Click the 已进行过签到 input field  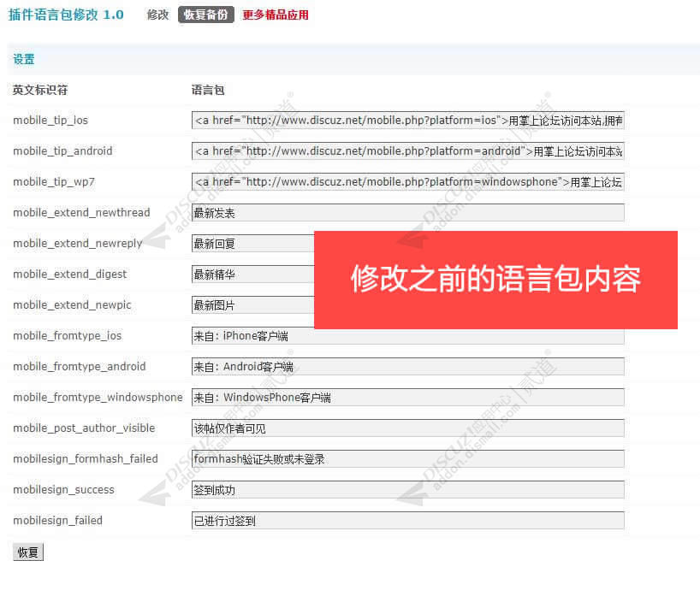(407, 520)
